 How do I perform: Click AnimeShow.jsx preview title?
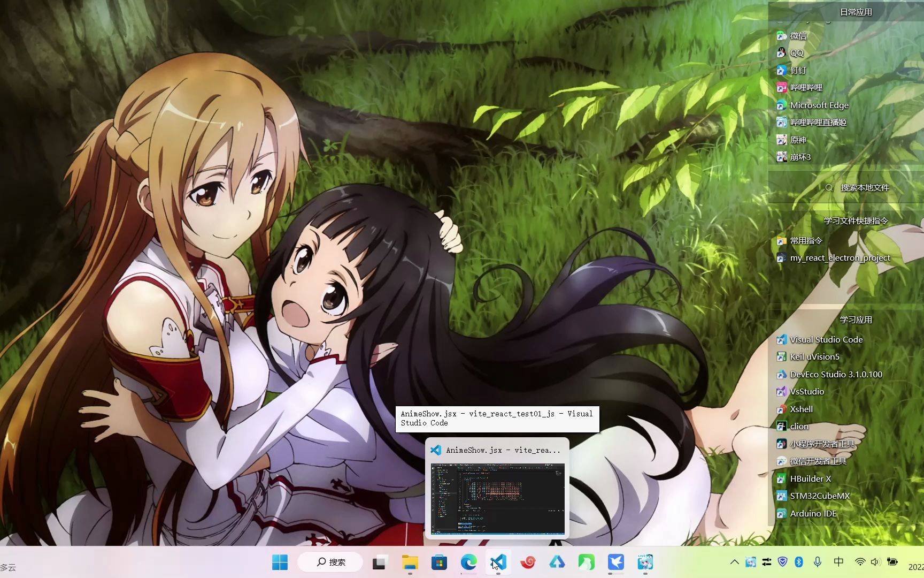(x=503, y=450)
